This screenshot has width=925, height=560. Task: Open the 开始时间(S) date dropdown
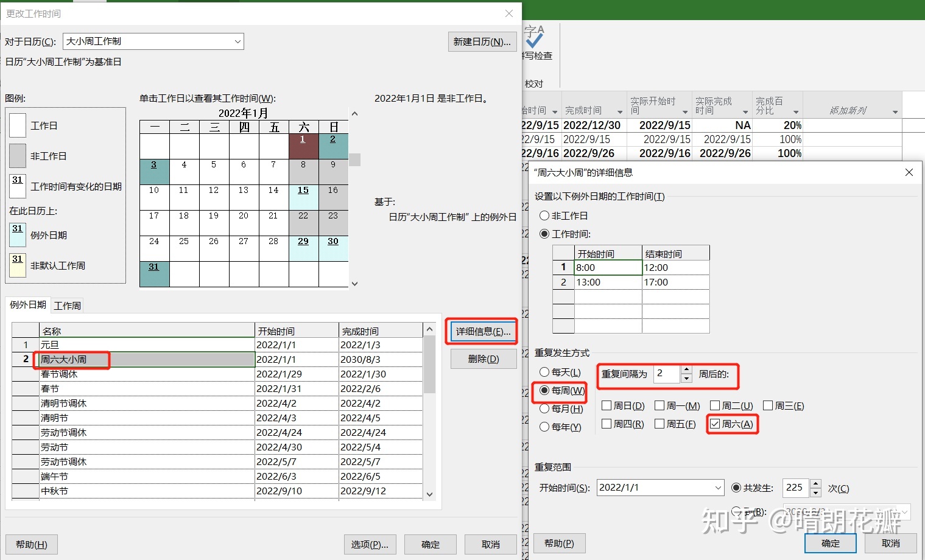coord(718,488)
